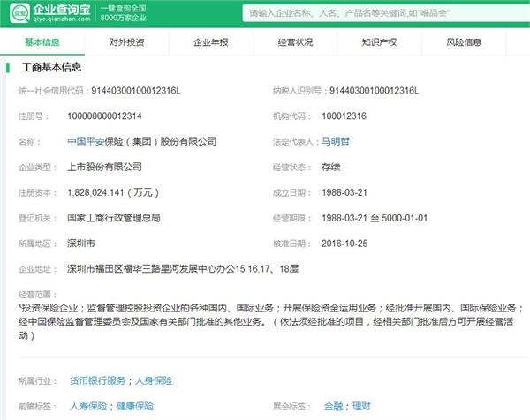The image size is (530, 420).
Task: Open the 理财 exhibition tag link
Action: click(x=361, y=406)
